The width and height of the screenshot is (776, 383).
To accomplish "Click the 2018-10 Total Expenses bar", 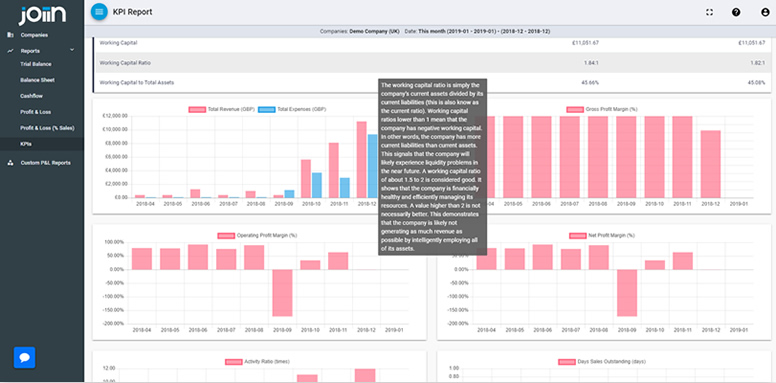I will 317,185.
